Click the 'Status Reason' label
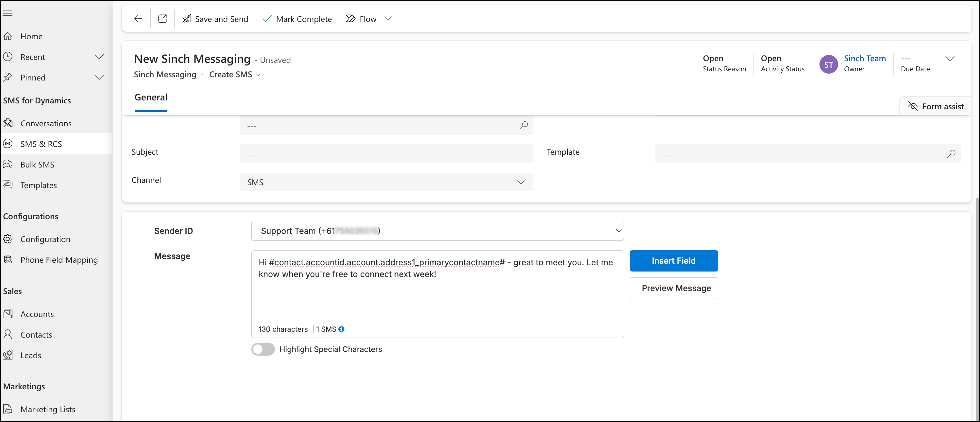This screenshot has width=980, height=422. 724,69
